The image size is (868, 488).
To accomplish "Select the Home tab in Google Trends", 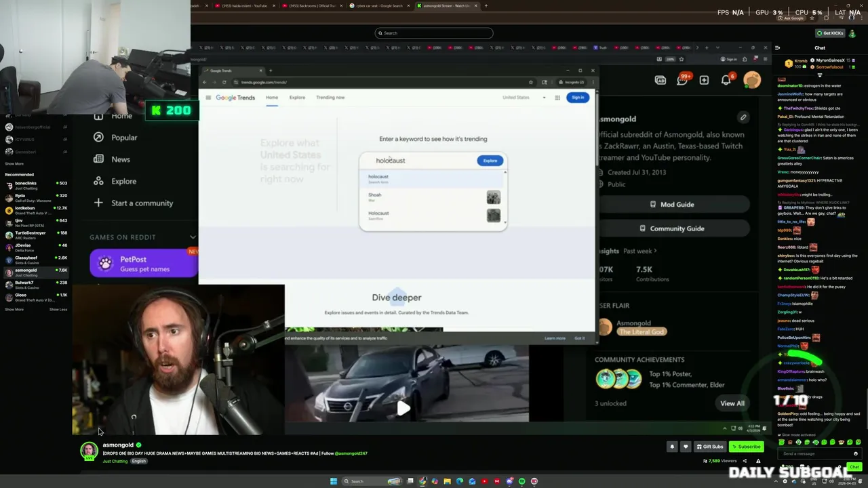I will (x=272, y=98).
